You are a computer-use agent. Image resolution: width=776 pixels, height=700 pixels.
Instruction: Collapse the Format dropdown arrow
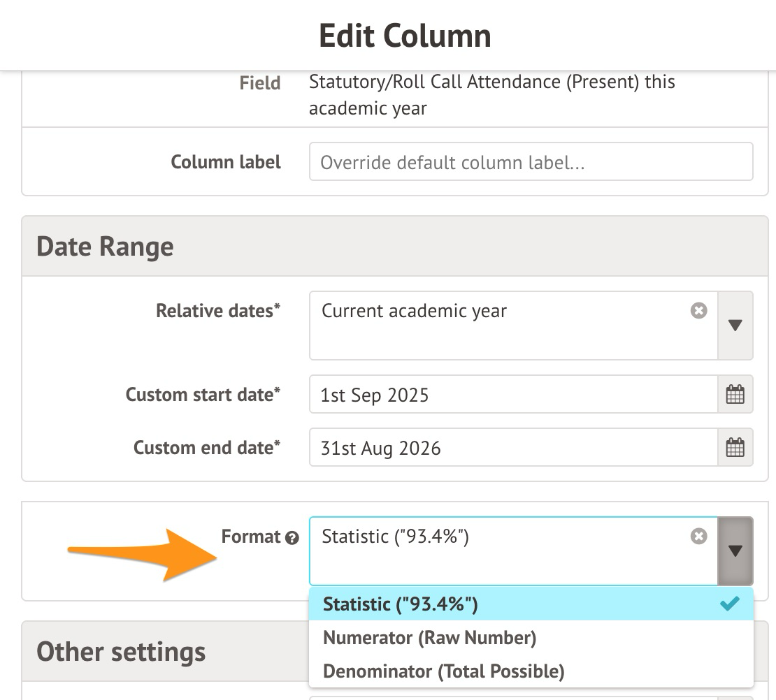coord(735,550)
